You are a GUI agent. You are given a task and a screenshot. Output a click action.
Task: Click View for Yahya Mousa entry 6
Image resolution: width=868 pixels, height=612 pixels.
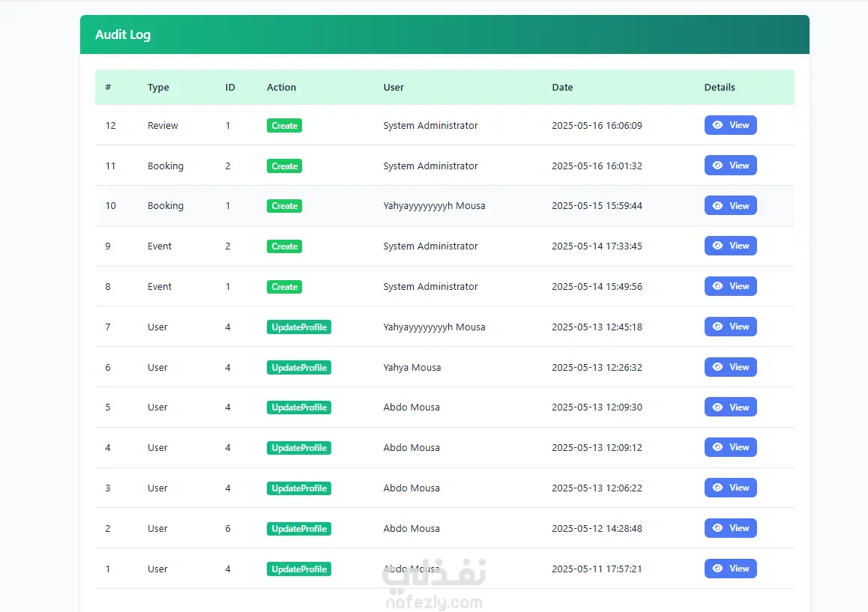[730, 367]
